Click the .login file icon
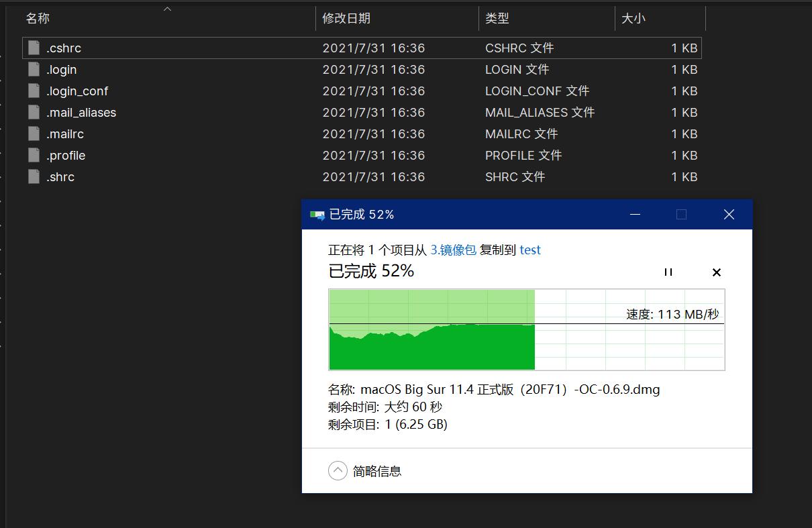 [x=33, y=69]
